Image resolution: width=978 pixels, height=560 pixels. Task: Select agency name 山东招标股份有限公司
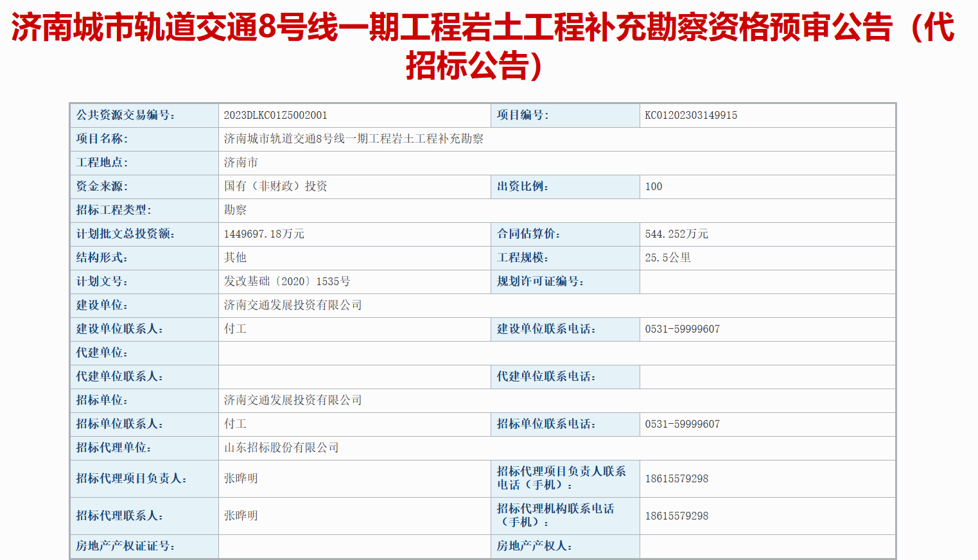[281, 448]
